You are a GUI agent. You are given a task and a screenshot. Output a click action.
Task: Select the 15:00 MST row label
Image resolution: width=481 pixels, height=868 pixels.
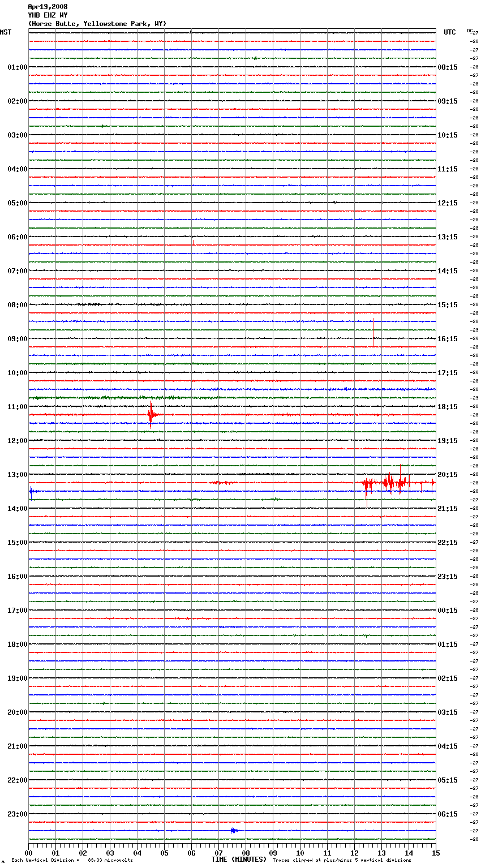coord(17,543)
